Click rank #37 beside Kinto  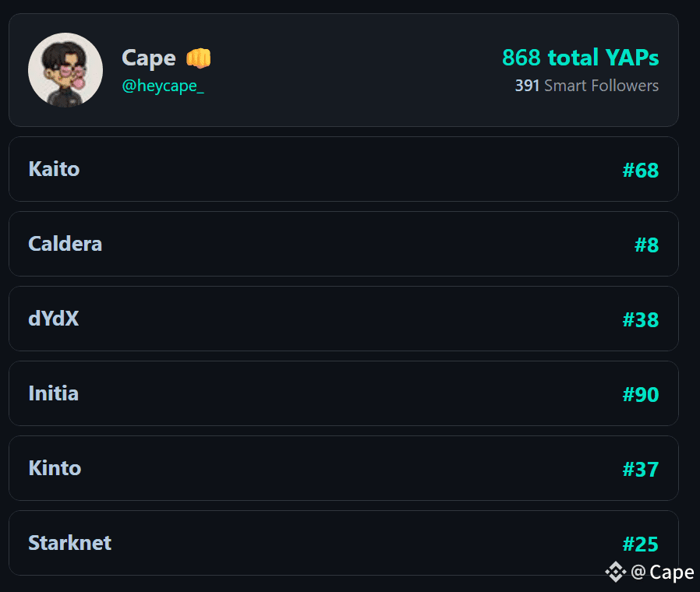pyautogui.click(x=640, y=468)
